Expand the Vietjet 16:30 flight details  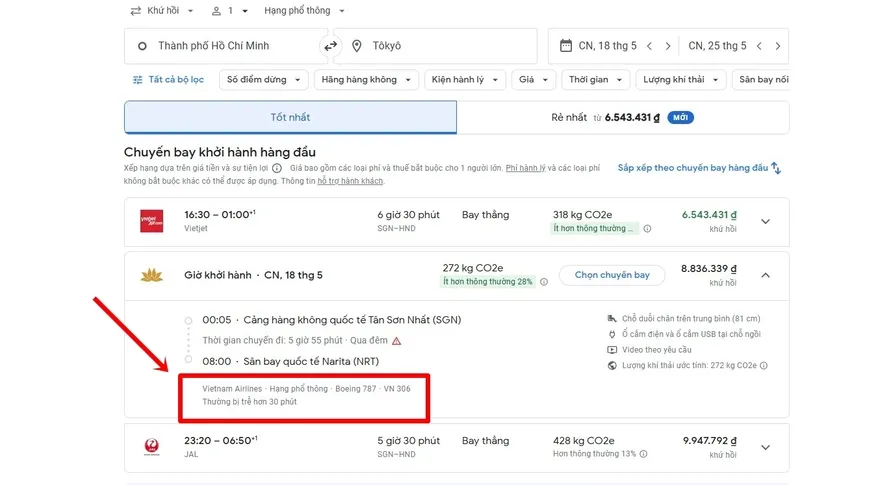(x=766, y=221)
